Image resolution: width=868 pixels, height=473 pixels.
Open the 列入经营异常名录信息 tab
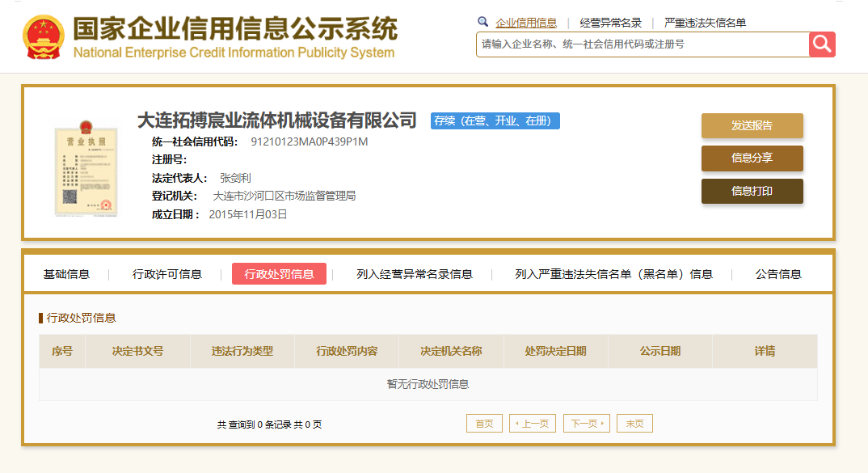(415, 274)
